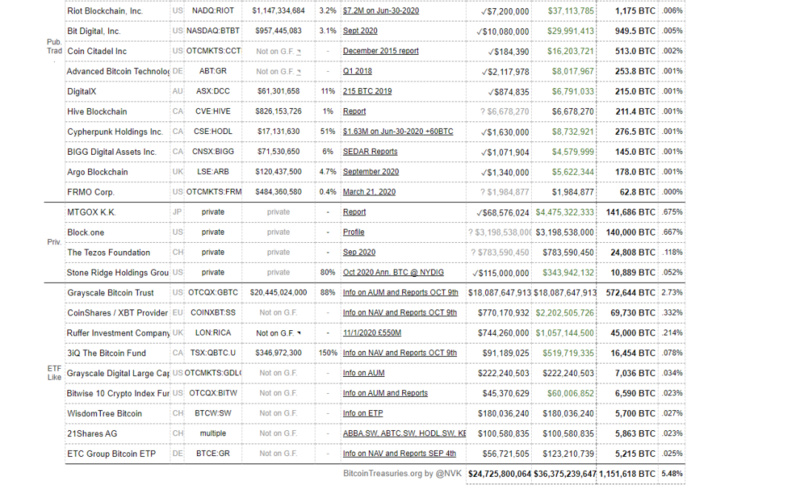Select the $36,375,239,647 total cell
The width and height of the screenshot is (800, 502).
[x=564, y=474]
